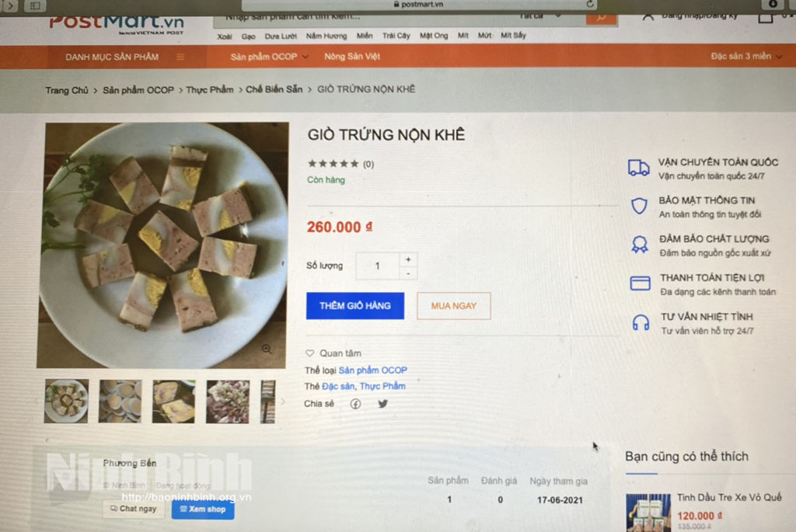Click the Safari page reload icon
This screenshot has height=532, width=796.
point(590,4)
